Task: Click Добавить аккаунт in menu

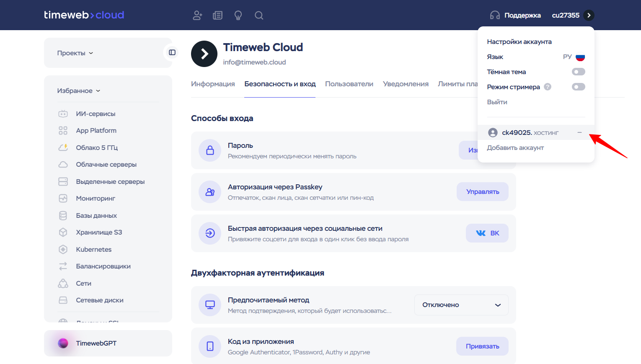Action: 515,148
